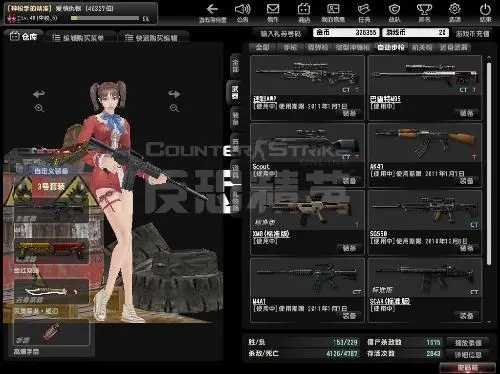Equip the AK47
The height and width of the screenshot is (374, 500).
pos(466,181)
